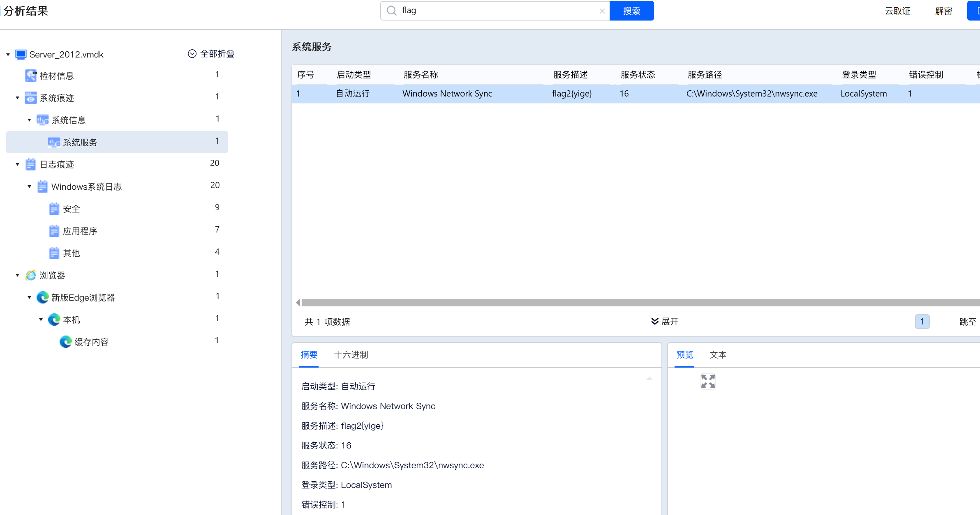Screen dimensions: 980x515
Task: Click the 展开 double-chevron icon
Action: tap(655, 321)
